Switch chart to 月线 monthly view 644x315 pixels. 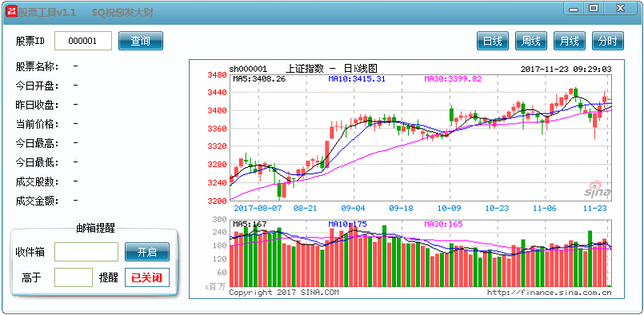pyautogui.click(x=570, y=41)
